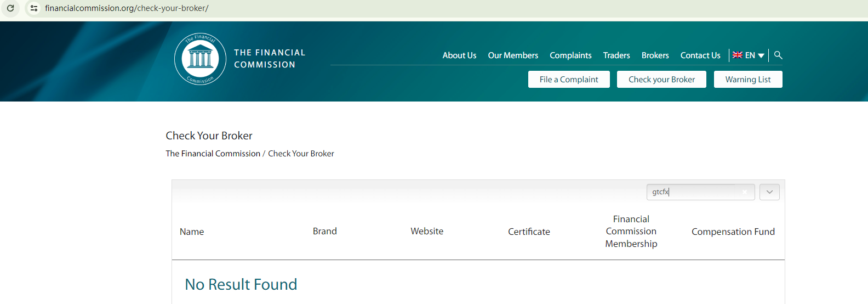This screenshot has height=304, width=868.
Task: Open the Warning List button
Action: coord(747,80)
